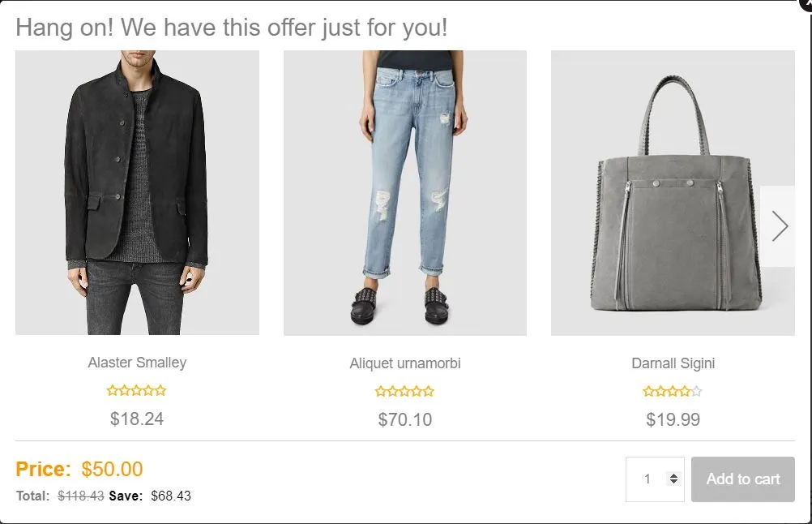
Task: Click the Alaster Smalley jacket photo
Action: tap(137, 192)
